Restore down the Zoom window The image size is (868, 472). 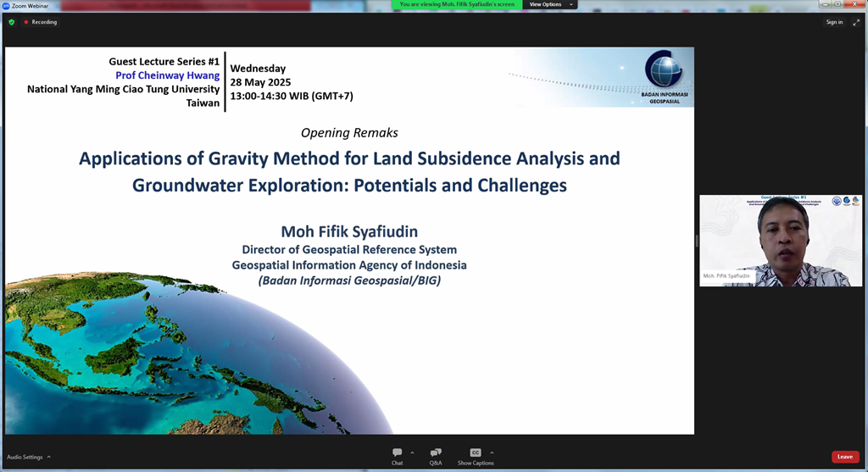[x=838, y=4]
